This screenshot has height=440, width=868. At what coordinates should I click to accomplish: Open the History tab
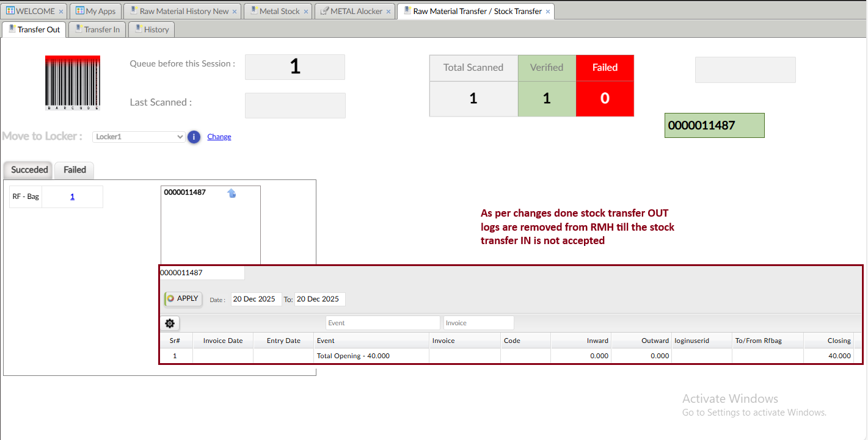coord(151,29)
